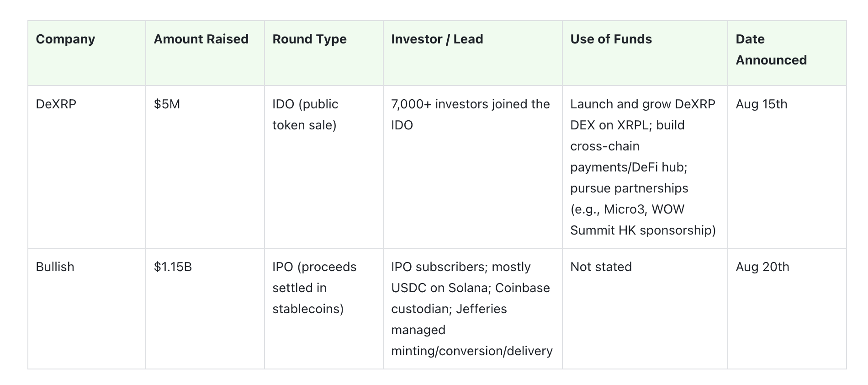Select the $5M amount cell
Screen dimensions: 868x385
[x=167, y=104]
